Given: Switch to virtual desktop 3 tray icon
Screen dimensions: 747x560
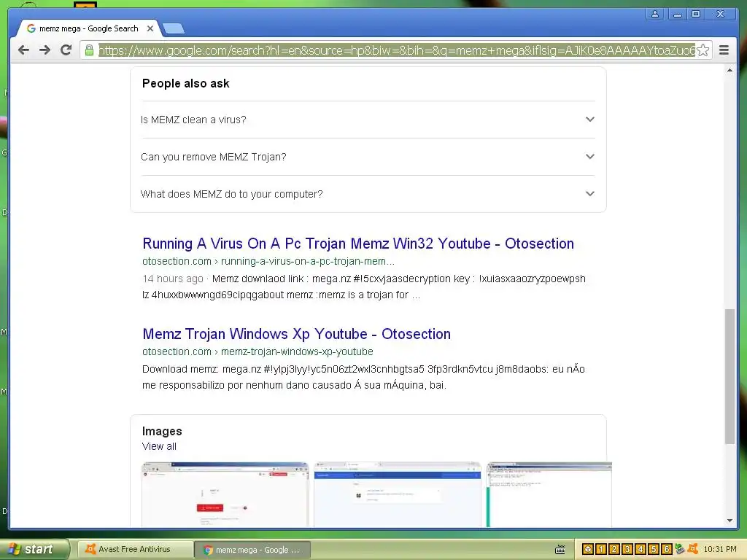Looking at the screenshot, I should click(x=627, y=549).
